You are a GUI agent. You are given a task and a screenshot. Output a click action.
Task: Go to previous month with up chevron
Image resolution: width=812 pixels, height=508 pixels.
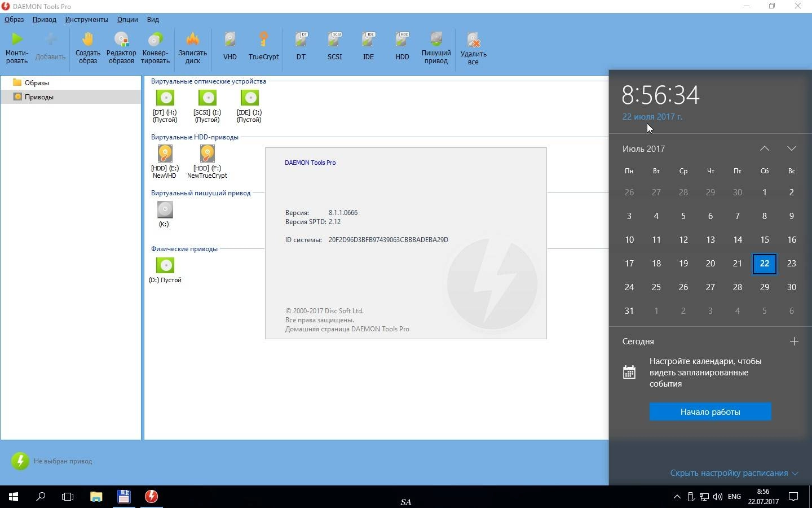(765, 148)
